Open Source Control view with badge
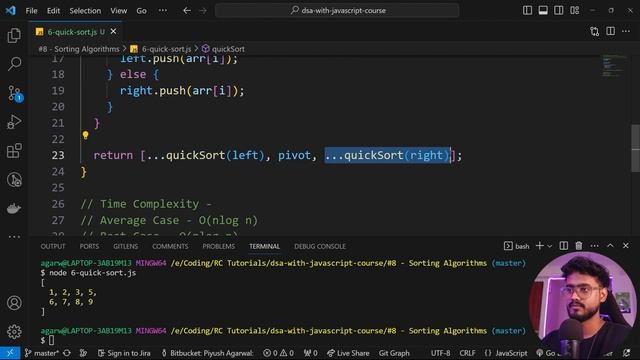640x360 pixels. pos(15,93)
